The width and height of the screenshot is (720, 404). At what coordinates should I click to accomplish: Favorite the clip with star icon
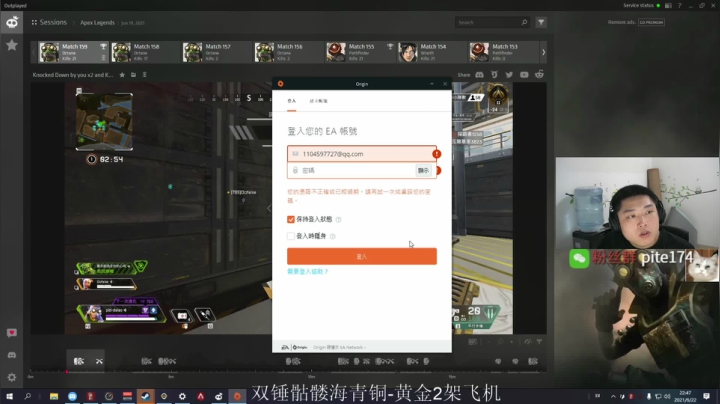click(x=122, y=75)
